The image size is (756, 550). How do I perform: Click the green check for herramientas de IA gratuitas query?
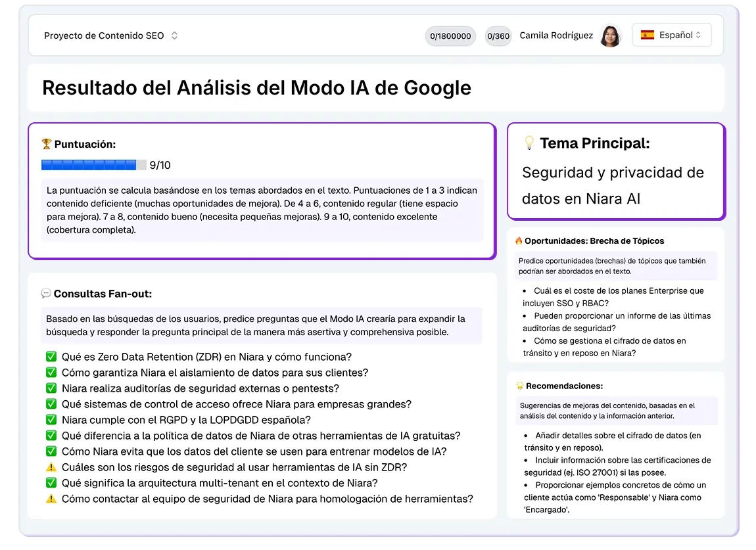51,436
